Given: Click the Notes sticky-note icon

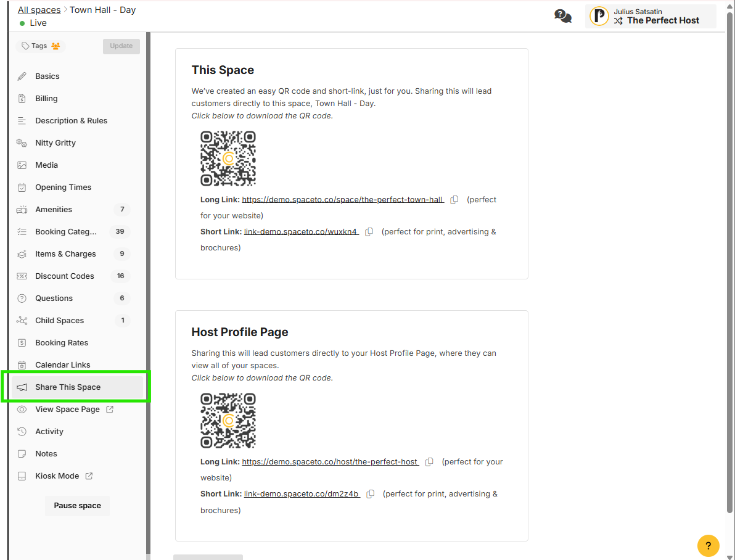Looking at the screenshot, I should (x=22, y=454).
